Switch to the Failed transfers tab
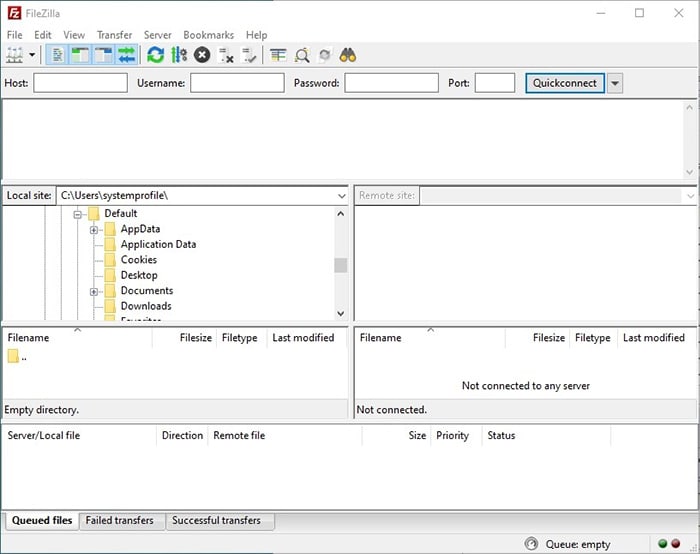 pyautogui.click(x=120, y=521)
